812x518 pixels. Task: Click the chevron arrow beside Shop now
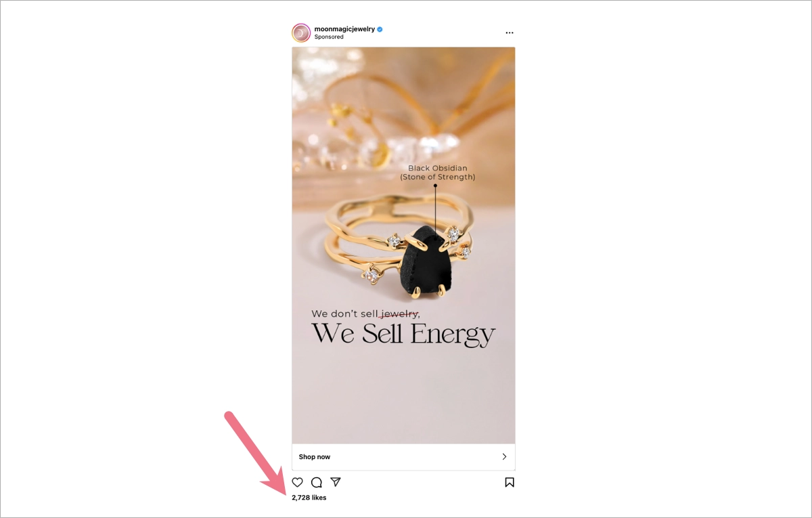tap(503, 456)
